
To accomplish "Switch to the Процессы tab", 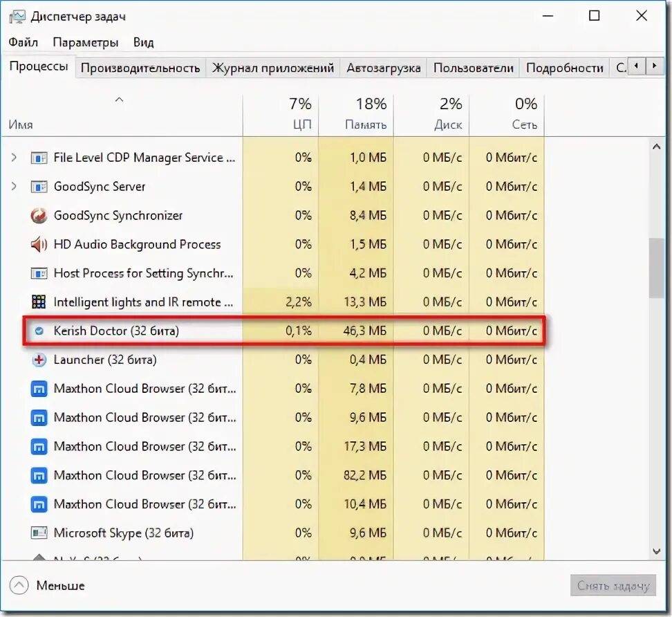I will tap(39, 66).
